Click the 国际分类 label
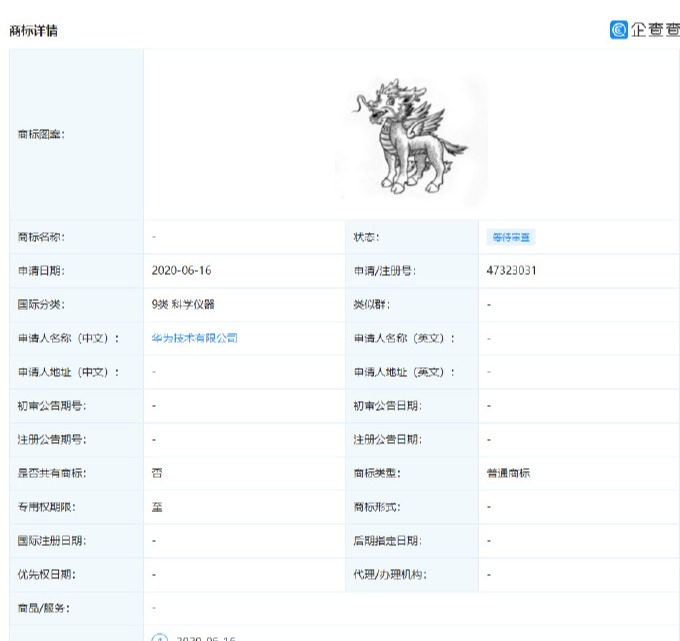Viewport: 680px width, 641px height. coord(41,305)
